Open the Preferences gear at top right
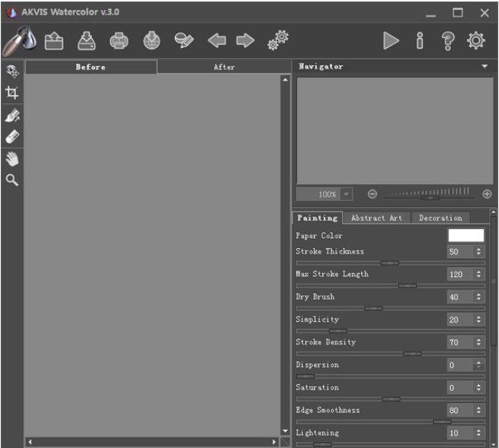The image size is (499, 448). point(476,41)
